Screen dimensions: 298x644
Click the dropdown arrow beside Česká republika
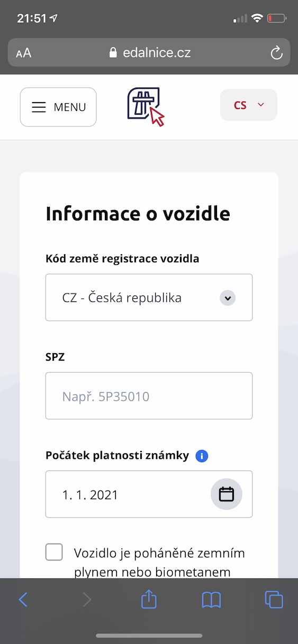point(228,298)
